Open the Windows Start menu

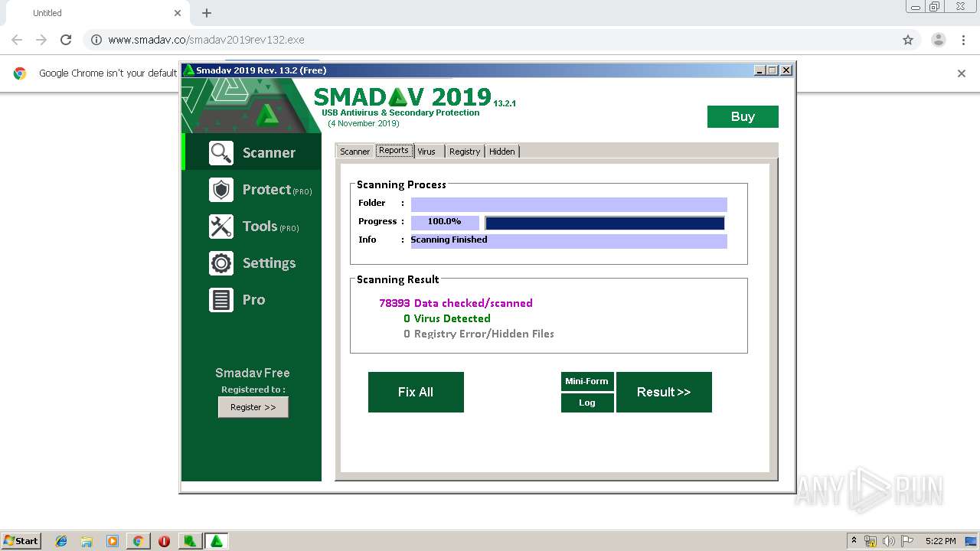(x=21, y=541)
